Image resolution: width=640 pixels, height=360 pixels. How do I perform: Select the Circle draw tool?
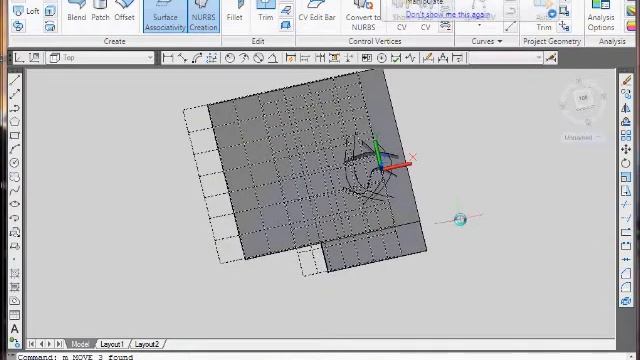click(15, 163)
